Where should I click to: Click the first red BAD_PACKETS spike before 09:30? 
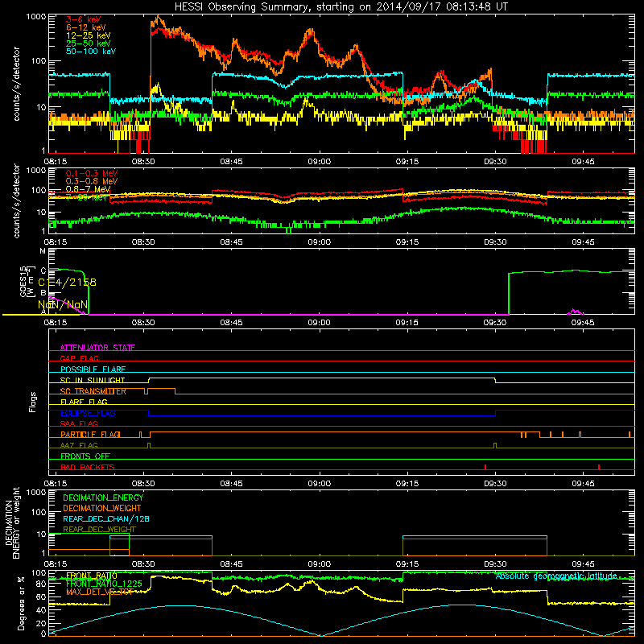485,467
